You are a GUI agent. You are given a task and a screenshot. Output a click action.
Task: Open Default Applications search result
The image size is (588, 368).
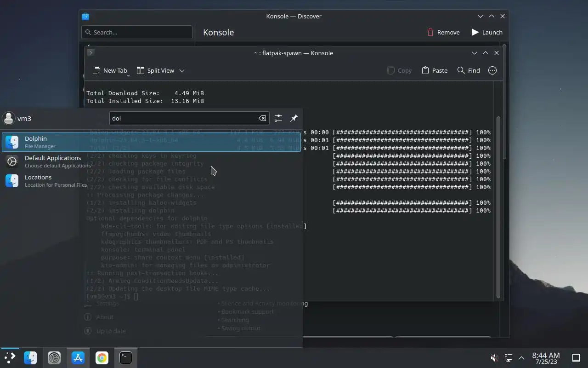[151, 161]
